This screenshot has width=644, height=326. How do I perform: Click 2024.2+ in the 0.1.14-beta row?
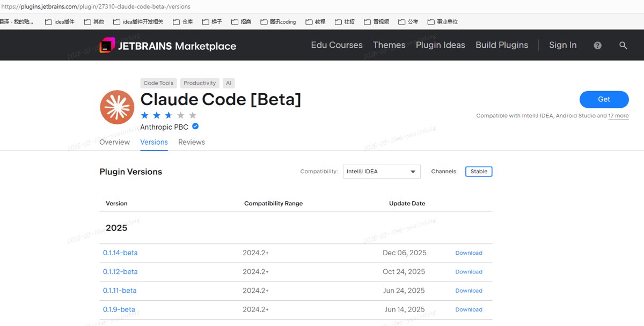coord(255,253)
